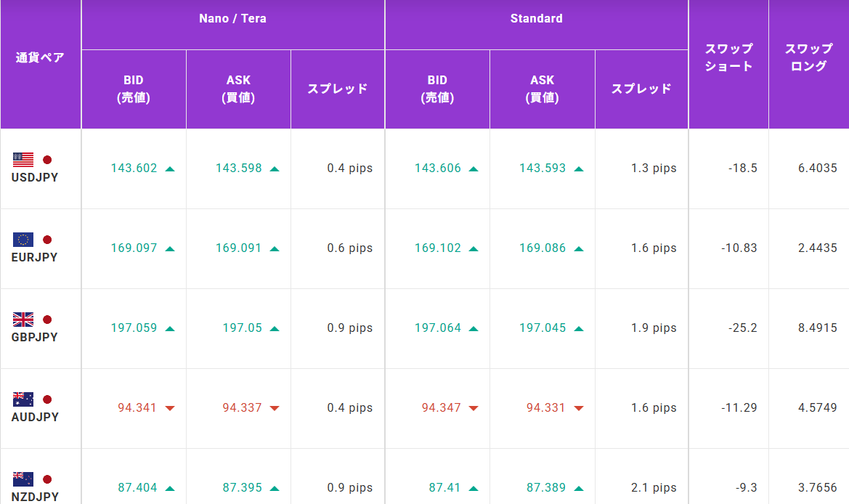This screenshot has height=504, width=849.
Task: Click the 1.3 pips spread value
Action: coord(654,168)
